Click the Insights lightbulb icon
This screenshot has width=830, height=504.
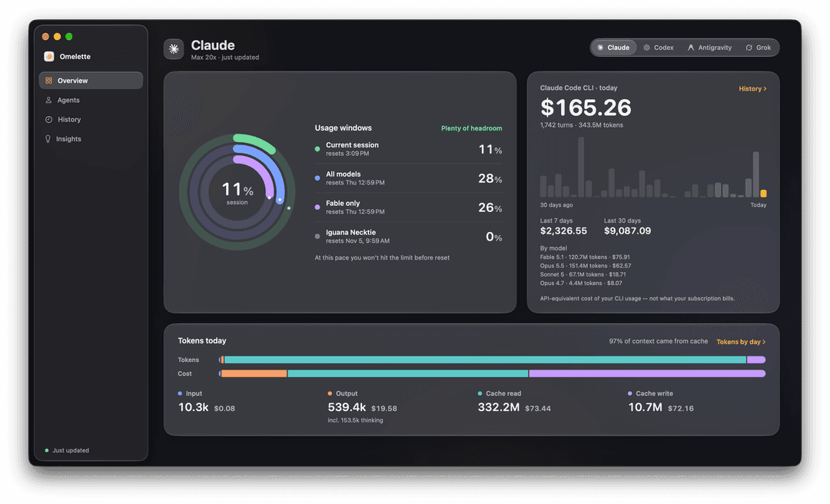coord(48,139)
